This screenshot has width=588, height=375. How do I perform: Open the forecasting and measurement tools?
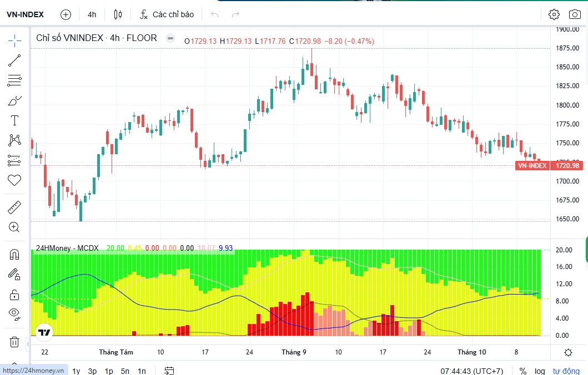(x=14, y=160)
